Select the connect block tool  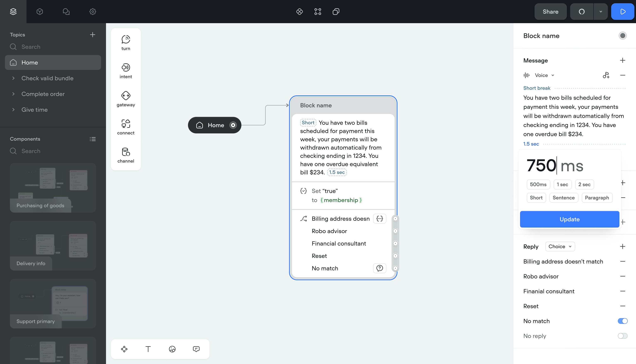[x=126, y=127]
